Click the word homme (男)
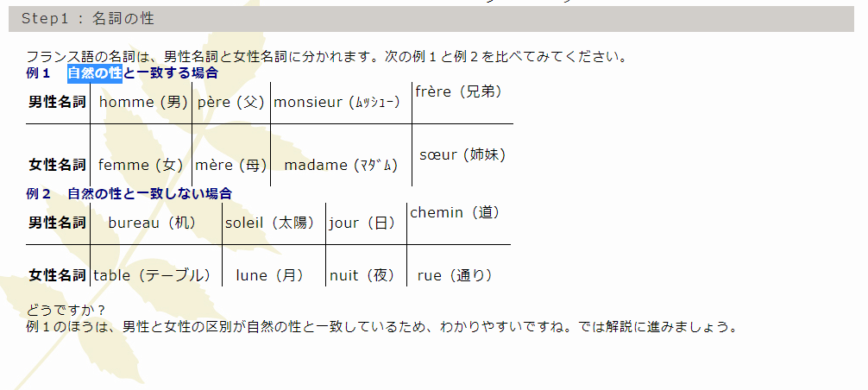868x390 pixels. (x=143, y=103)
